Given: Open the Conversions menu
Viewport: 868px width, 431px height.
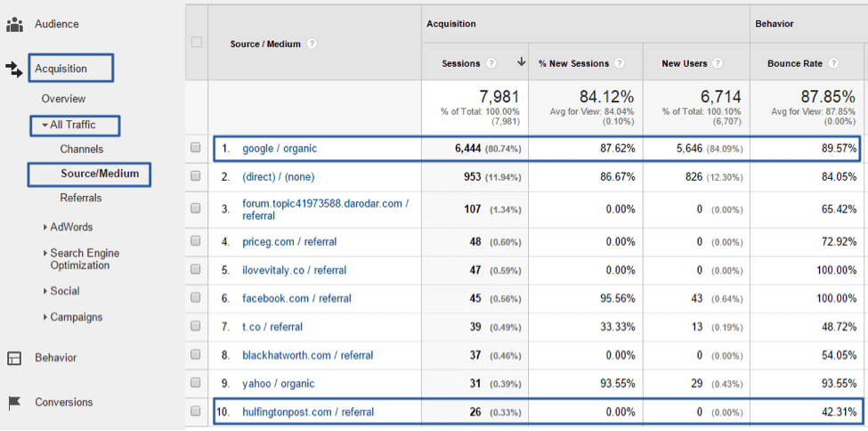Looking at the screenshot, I should tap(64, 403).
